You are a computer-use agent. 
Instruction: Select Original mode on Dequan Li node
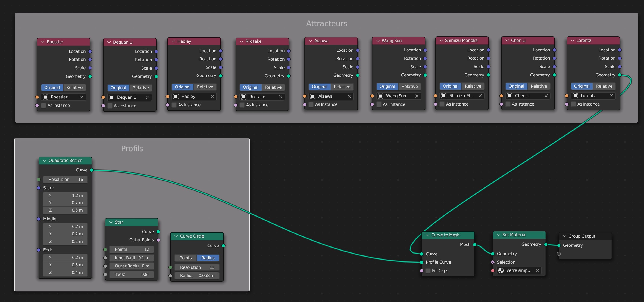pyautogui.click(x=118, y=88)
